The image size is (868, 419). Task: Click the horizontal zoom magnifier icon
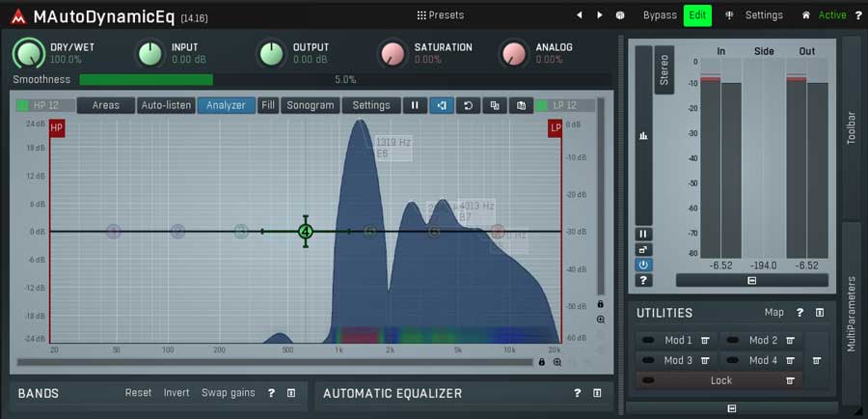click(x=556, y=362)
